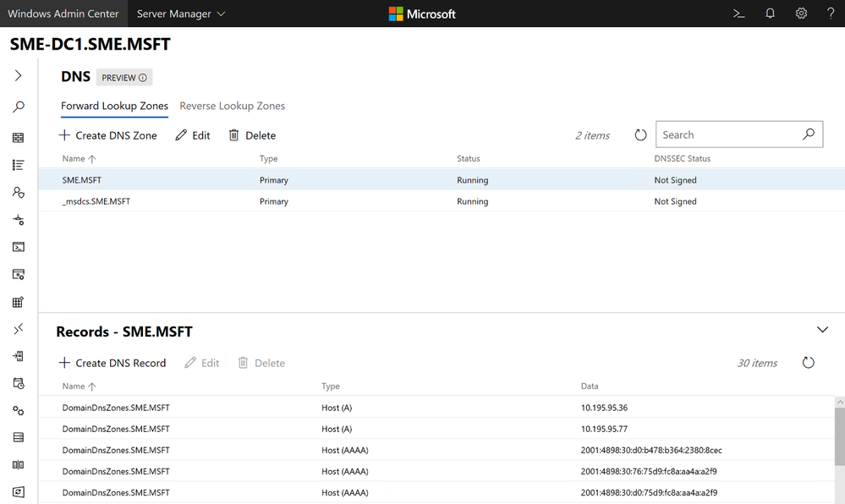Image resolution: width=845 pixels, height=504 pixels.
Task: Sort records by Data column header
Action: [590, 386]
